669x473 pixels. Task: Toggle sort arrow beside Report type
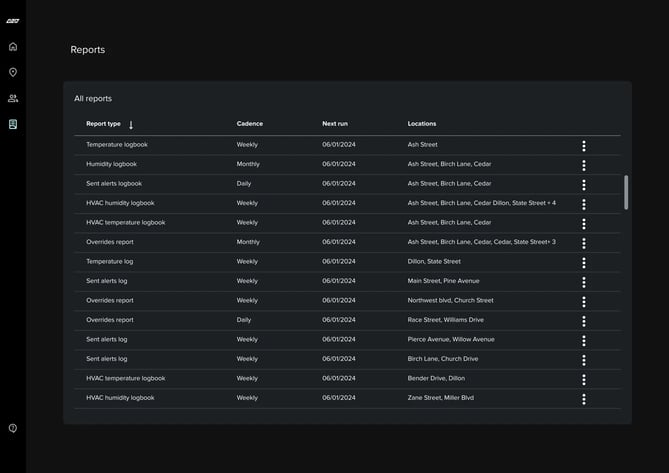click(x=131, y=125)
